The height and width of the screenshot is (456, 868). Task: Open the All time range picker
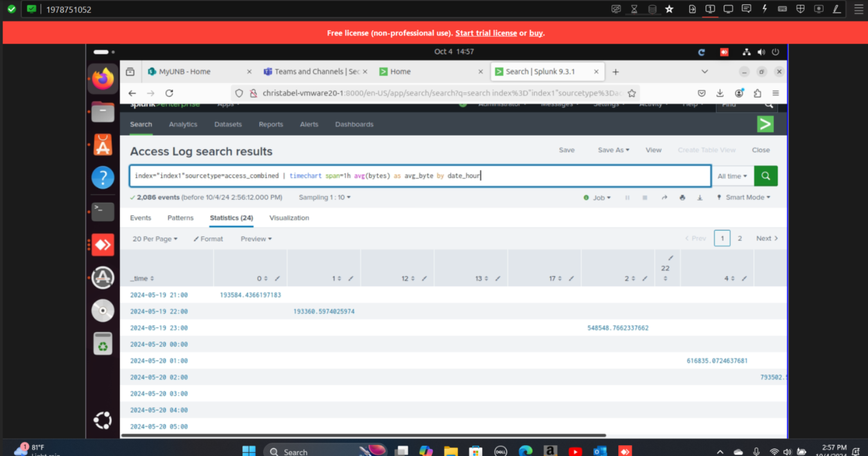coord(732,176)
